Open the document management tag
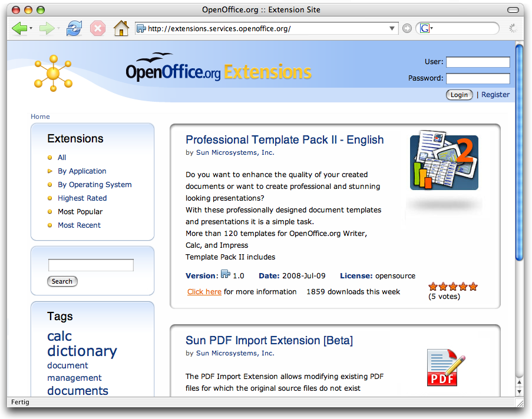This screenshot has width=532, height=419. [74, 371]
